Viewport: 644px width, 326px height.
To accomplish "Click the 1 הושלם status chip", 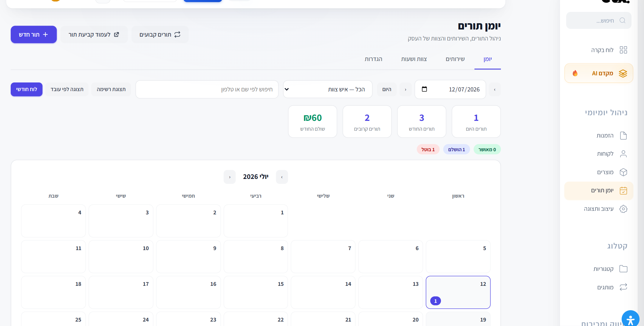I will [456, 149].
